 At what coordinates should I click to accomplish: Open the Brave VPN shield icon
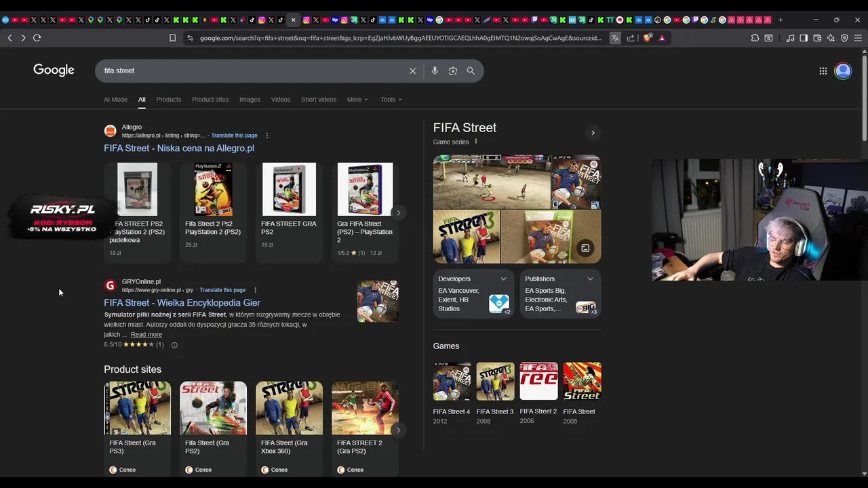coord(844,38)
